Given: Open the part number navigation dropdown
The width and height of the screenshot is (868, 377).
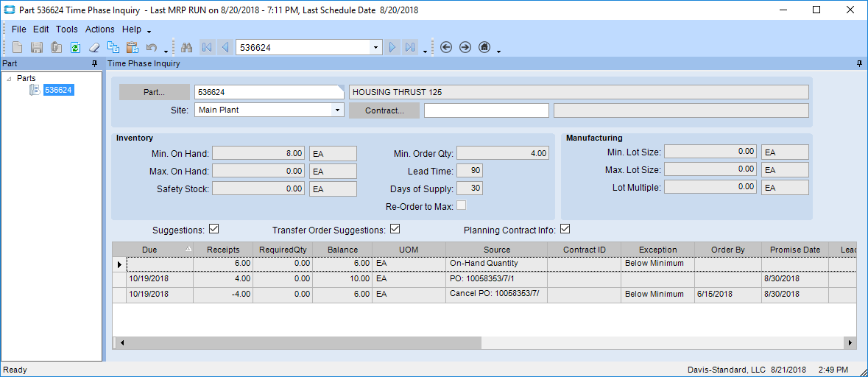Looking at the screenshot, I should point(376,48).
